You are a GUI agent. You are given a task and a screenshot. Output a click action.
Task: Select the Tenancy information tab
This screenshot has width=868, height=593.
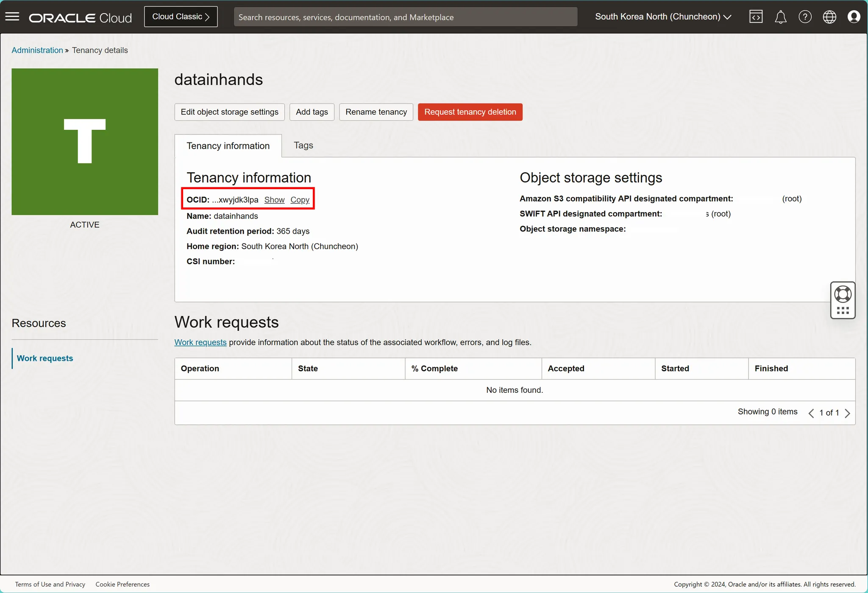[228, 146]
